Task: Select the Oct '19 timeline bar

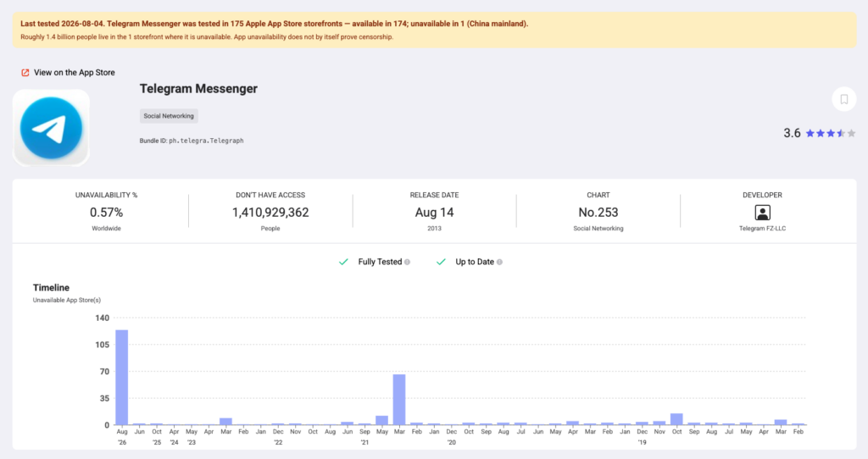Action: tap(676, 419)
